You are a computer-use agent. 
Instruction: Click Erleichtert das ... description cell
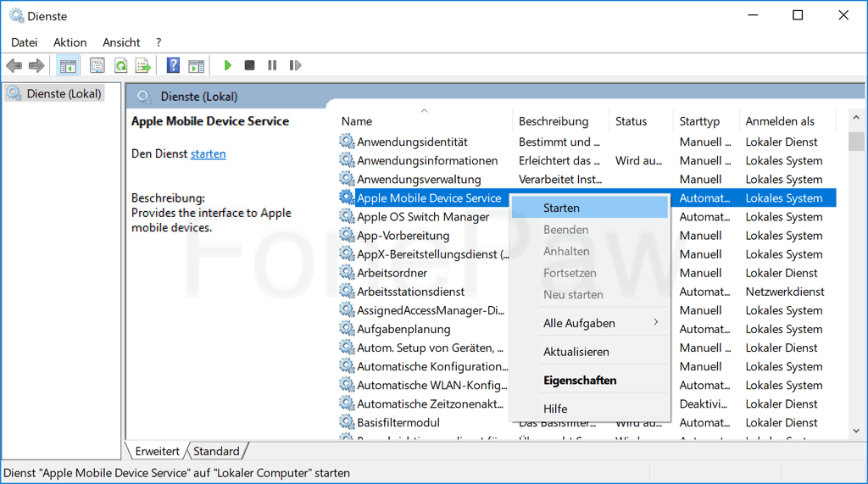pos(559,160)
